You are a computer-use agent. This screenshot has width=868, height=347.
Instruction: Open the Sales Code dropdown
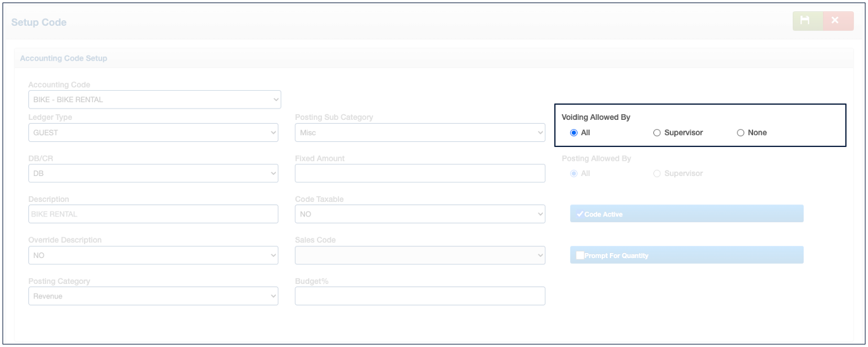point(419,255)
